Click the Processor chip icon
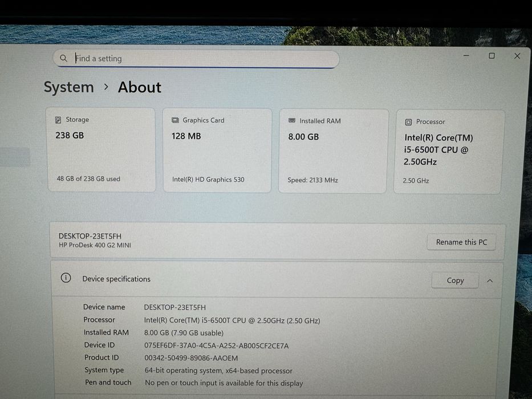Image resolution: width=532 pixels, height=399 pixels. click(408, 122)
